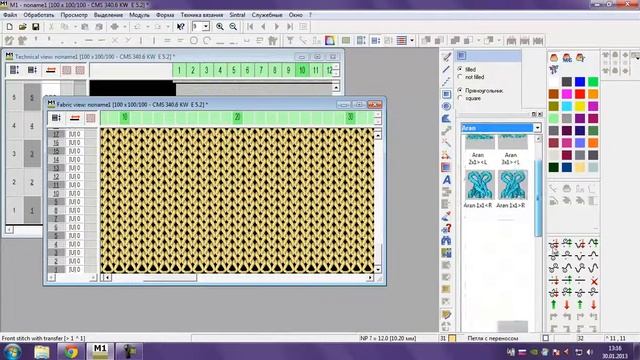Screen dimensions: 640x360
Task: Click the question mark info tool
Action: (x=447, y=229)
